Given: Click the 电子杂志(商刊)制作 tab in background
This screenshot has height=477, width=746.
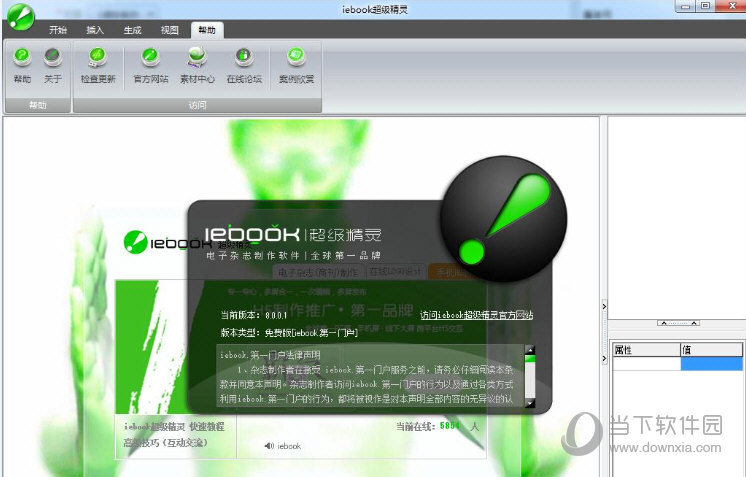Looking at the screenshot, I should pyautogui.click(x=318, y=273).
